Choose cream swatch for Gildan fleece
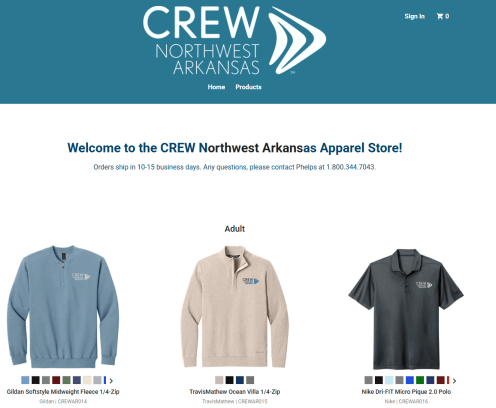The width and height of the screenshot is (496, 408). [87, 380]
